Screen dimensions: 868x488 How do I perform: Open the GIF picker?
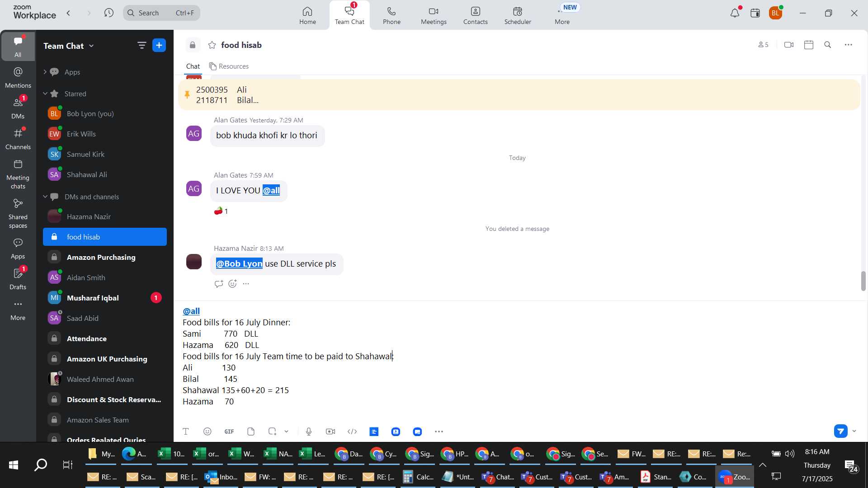pyautogui.click(x=229, y=432)
